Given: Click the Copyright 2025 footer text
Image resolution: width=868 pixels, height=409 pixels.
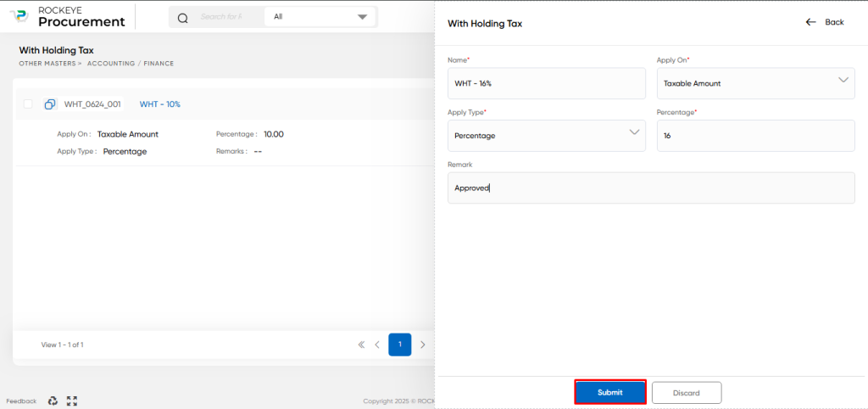Looking at the screenshot, I should (x=398, y=401).
